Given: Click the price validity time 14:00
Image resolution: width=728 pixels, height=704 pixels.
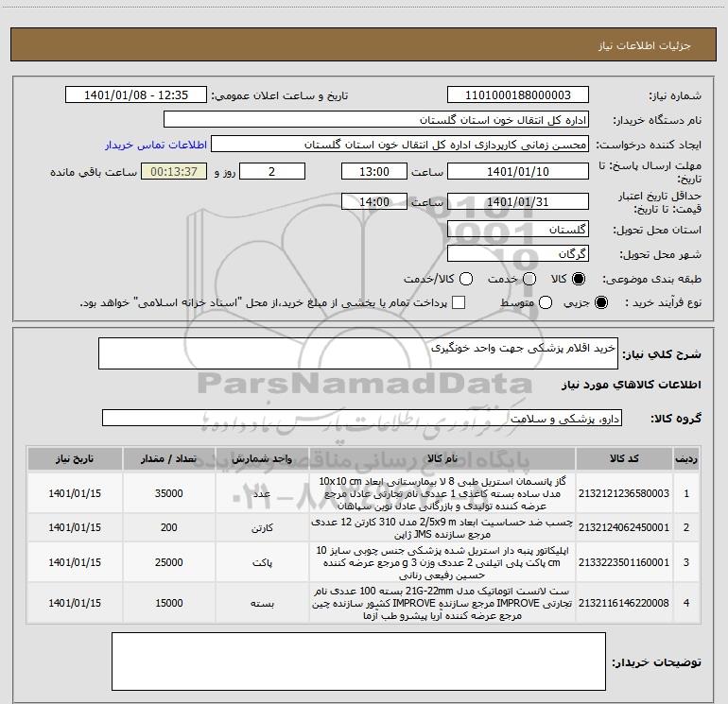Looking at the screenshot, I should tap(374, 202).
